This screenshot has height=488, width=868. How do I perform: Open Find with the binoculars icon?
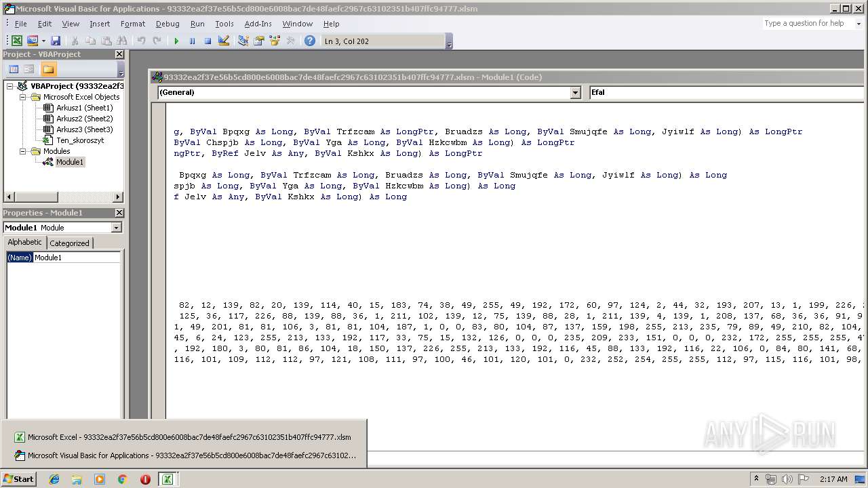[122, 41]
